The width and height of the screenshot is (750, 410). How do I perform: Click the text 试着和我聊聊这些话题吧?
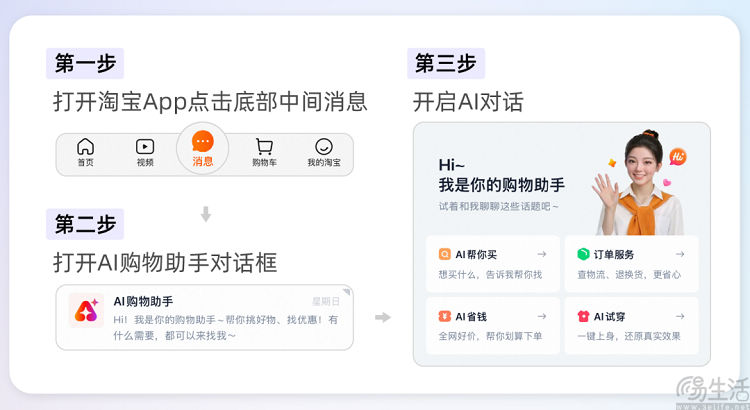(498, 207)
